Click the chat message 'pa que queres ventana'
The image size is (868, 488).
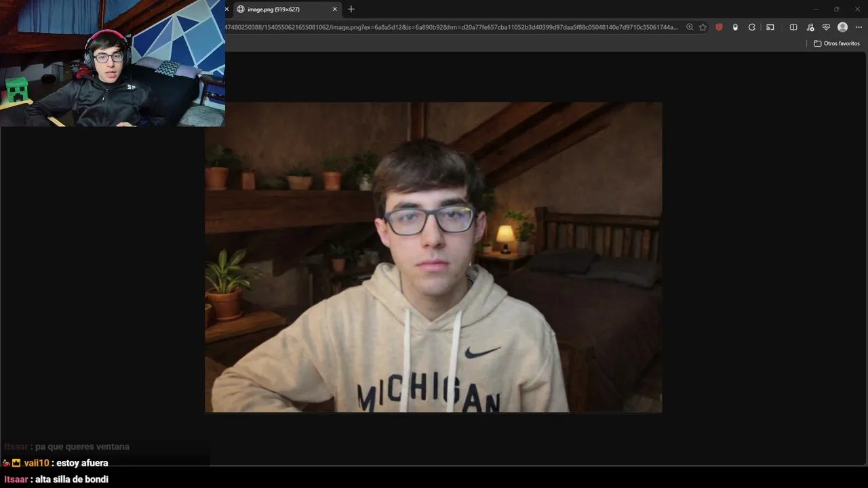[x=82, y=447]
